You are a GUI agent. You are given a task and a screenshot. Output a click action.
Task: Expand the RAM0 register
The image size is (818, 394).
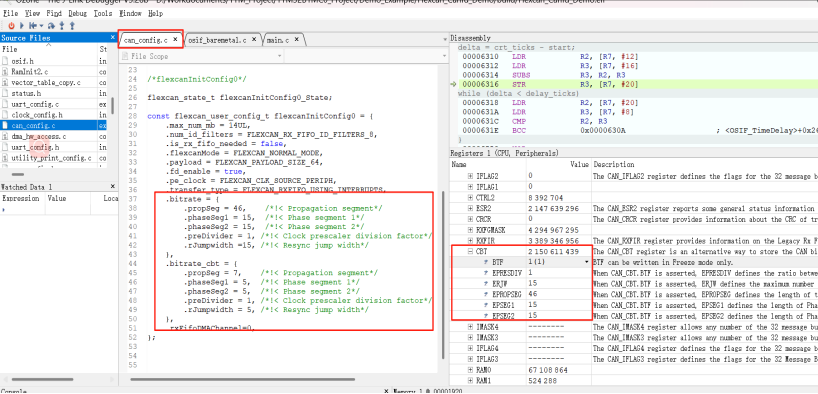(x=471, y=370)
